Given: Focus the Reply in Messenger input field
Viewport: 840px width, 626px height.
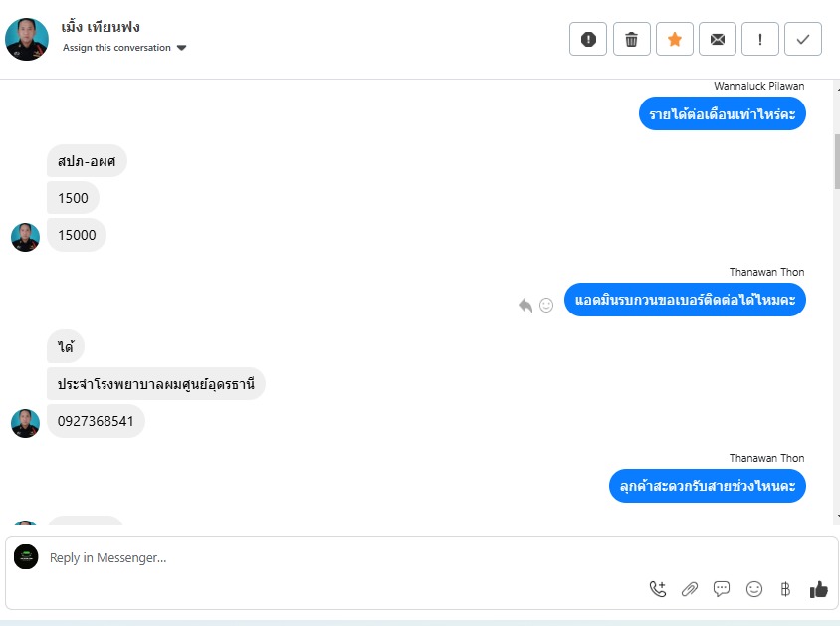Looking at the screenshot, I should tap(342, 558).
